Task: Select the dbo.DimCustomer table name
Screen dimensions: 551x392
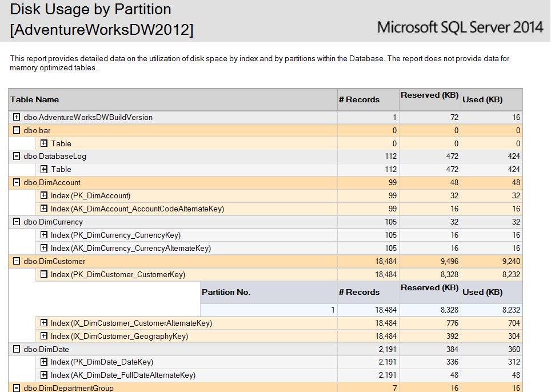Action: (54, 261)
